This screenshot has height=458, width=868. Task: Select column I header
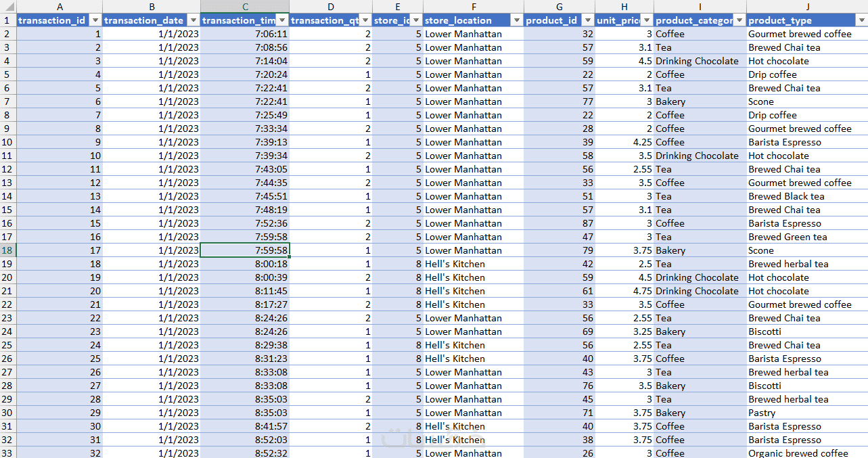(700, 6)
